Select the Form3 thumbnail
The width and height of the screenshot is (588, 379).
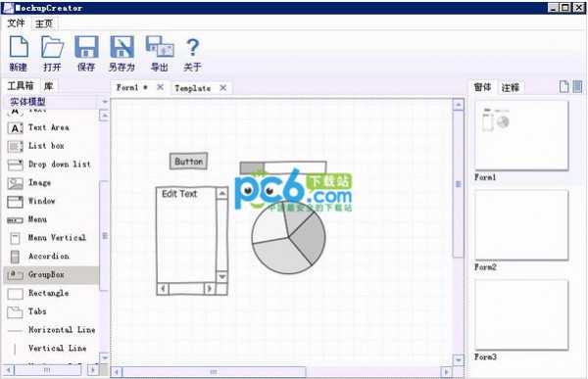point(521,315)
